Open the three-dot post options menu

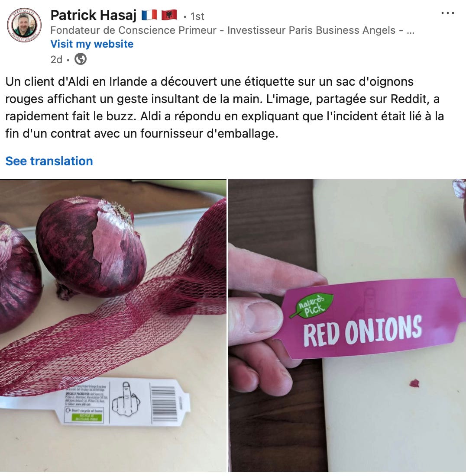coord(447,13)
